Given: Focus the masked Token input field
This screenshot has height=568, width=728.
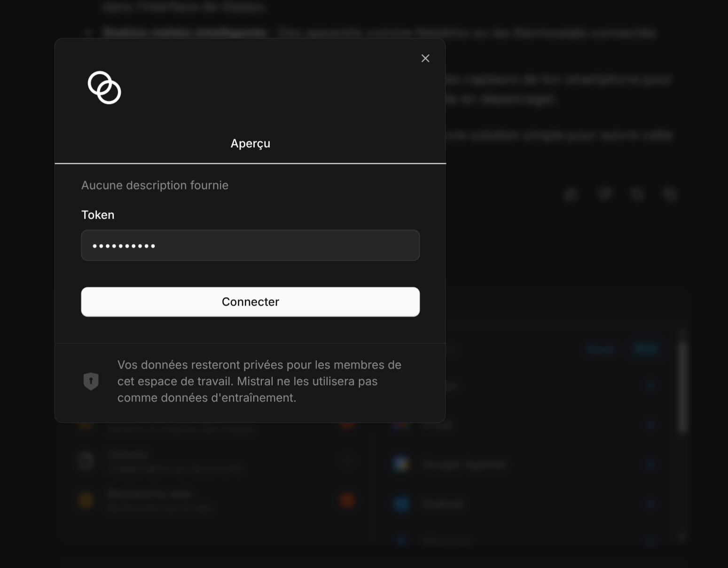Looking at the screenshot, I should click(x=250, y=245).
